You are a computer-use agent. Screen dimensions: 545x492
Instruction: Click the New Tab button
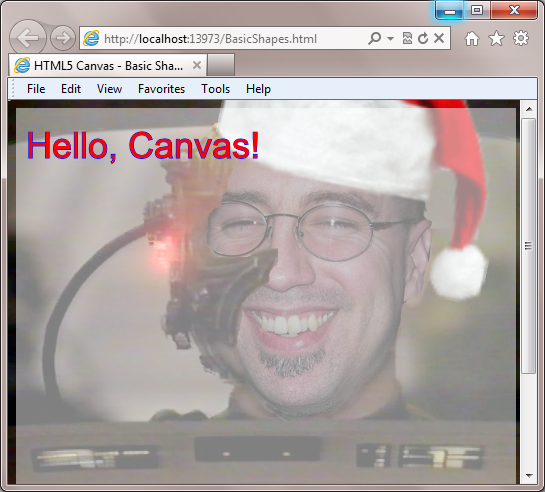coord(221,65)
